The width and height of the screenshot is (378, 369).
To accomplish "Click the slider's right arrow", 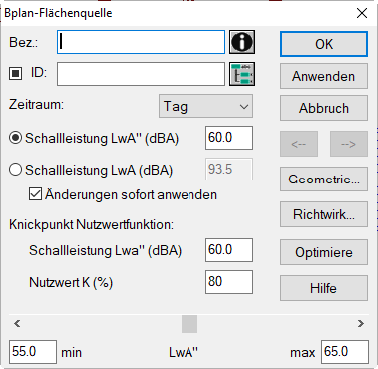I will pos(361,324).
